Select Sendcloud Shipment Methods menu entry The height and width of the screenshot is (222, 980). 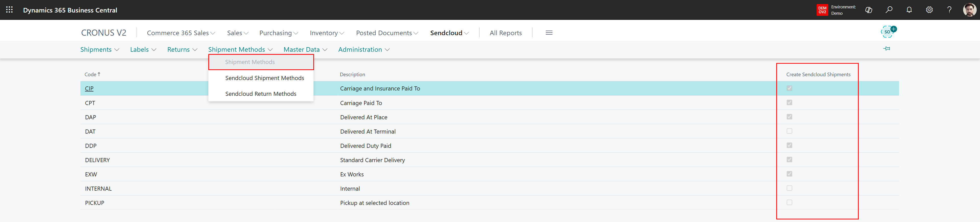pos(261,78)
